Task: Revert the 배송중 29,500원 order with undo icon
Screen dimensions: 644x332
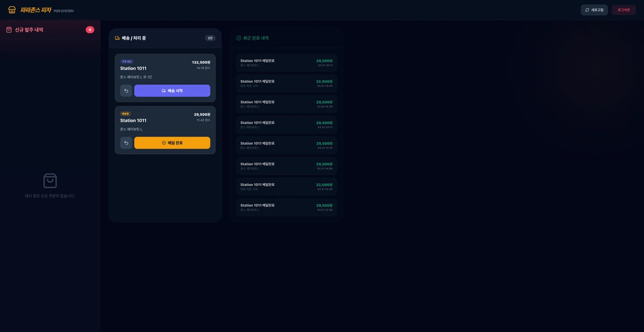Action: click(x=126, y=143)
